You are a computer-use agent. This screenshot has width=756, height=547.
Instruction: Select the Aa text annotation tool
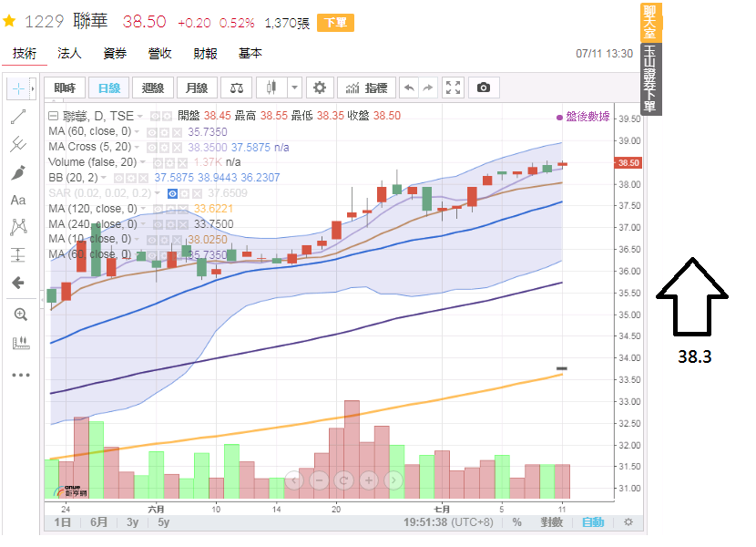tap(18, 200)
